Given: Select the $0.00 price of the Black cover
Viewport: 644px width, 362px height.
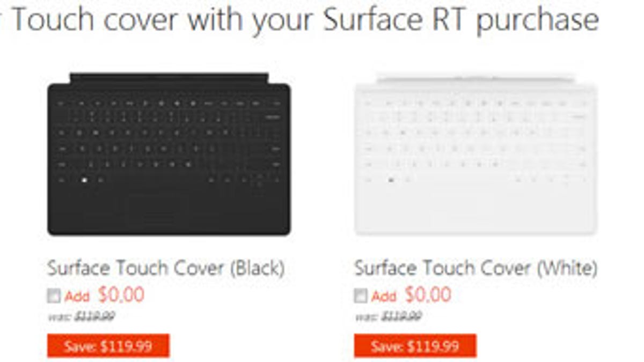Looking at the screenshot, I should coord(121,294).
